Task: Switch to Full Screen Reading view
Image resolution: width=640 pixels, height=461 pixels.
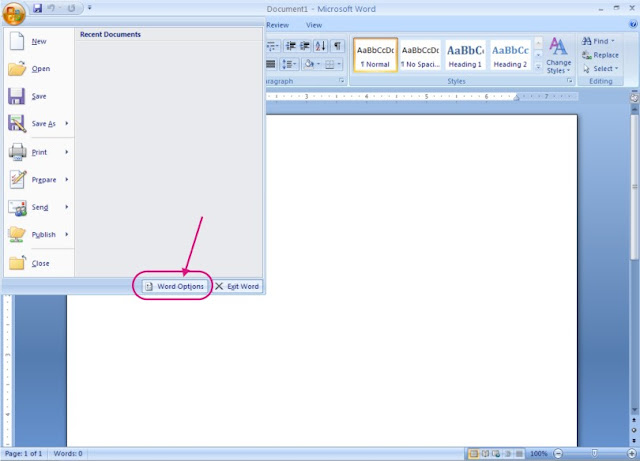Action: point(485,454)
